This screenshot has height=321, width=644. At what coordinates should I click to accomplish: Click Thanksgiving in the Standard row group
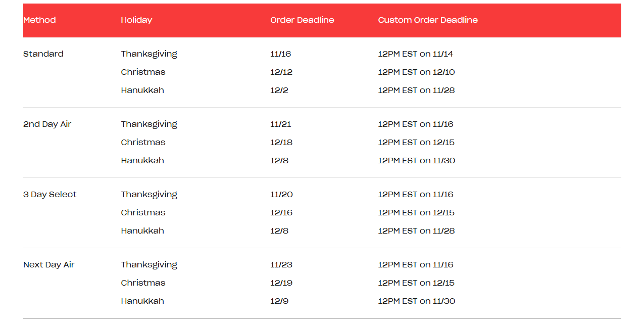(x=149, y=54)
